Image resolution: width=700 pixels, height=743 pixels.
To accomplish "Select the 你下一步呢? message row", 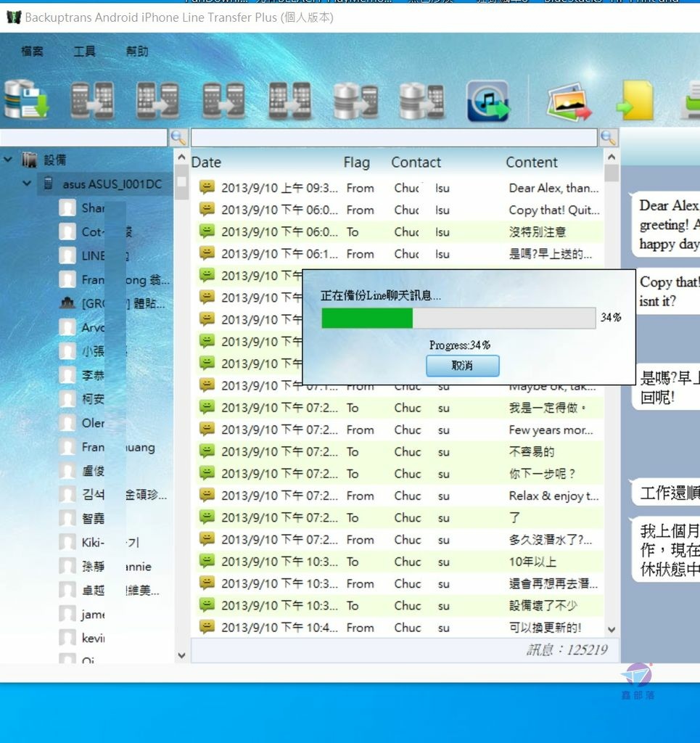I will (399, 473).
